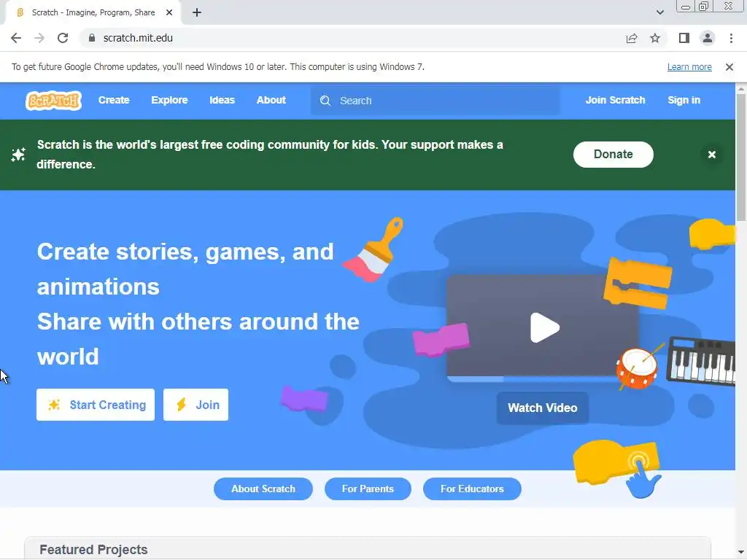Open a new tab with the plus button
The width and height of the screenshot is (747, 560).
tap(197, 13)
